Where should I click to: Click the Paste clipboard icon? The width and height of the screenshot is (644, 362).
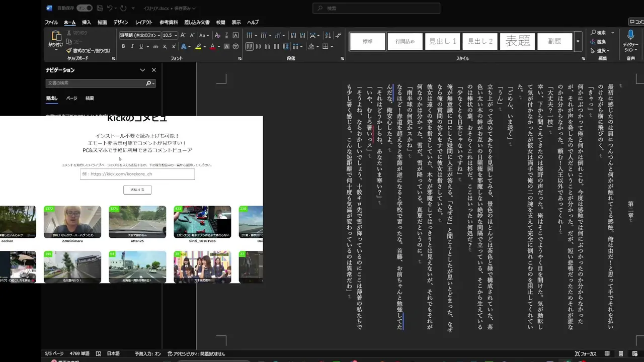tap(55, 36)
